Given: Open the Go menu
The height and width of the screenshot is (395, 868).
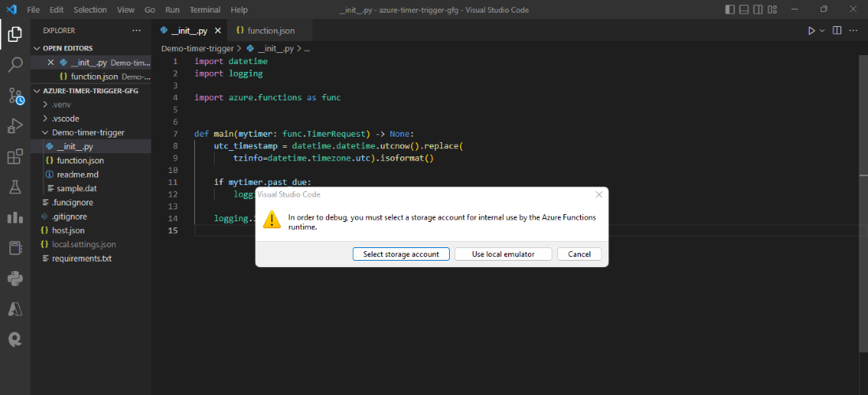Looking at the screenshot, I should tap(149, 9).
